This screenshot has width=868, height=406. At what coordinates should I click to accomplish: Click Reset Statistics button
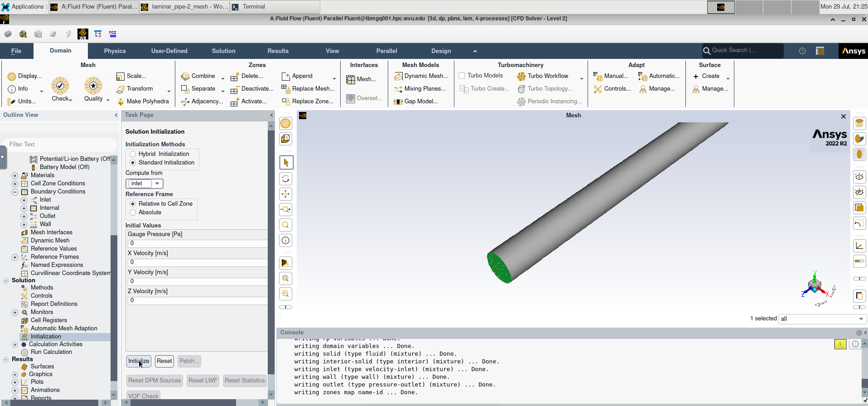245,381
